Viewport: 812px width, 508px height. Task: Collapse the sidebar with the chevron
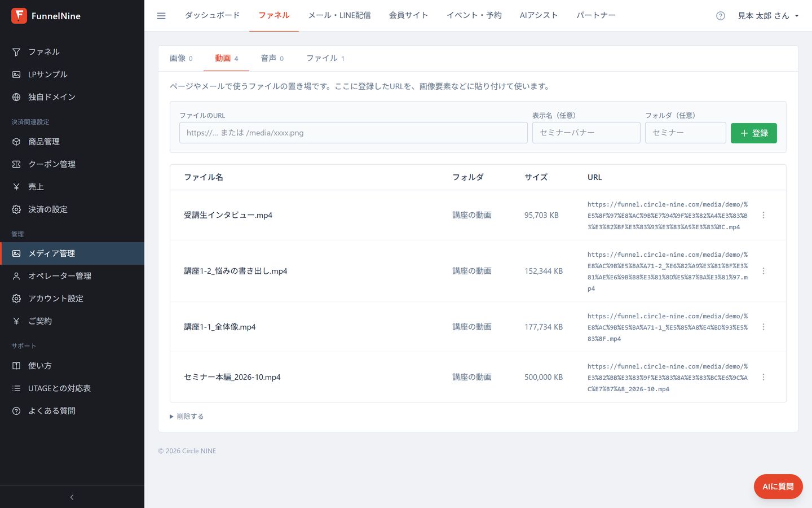coord(72,497)
